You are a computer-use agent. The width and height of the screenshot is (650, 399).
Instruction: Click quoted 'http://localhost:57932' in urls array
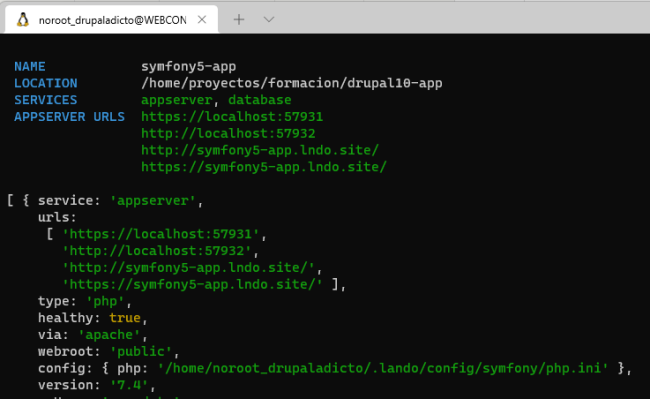tap(157, 251)
